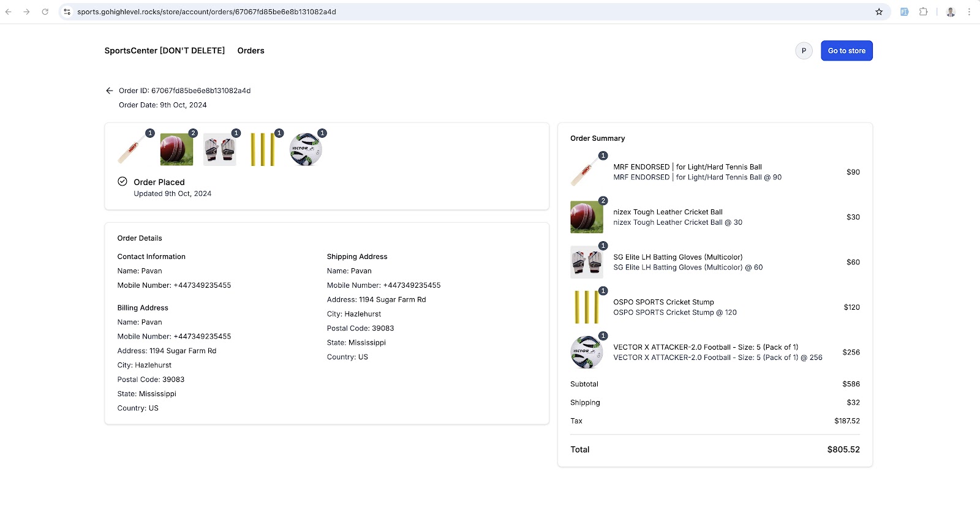Select the batting gloves thumbnail in the order status card

[219, 149]
